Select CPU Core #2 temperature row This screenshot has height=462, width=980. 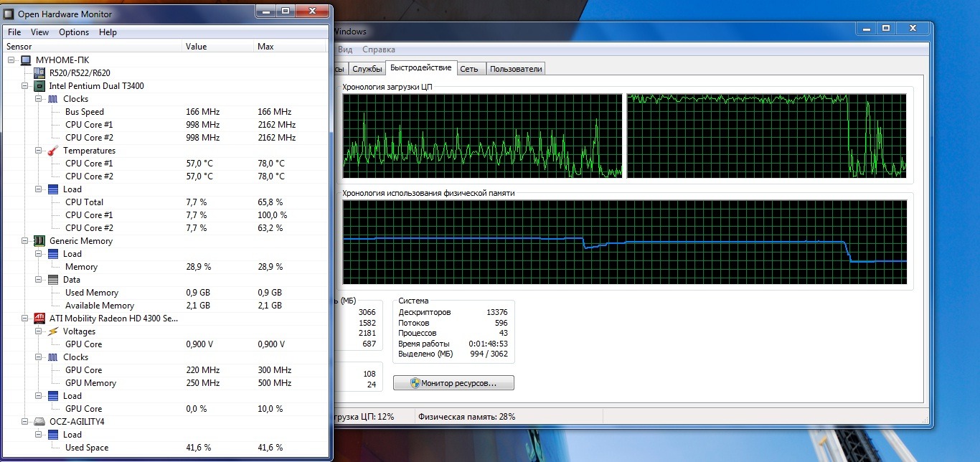166,176
